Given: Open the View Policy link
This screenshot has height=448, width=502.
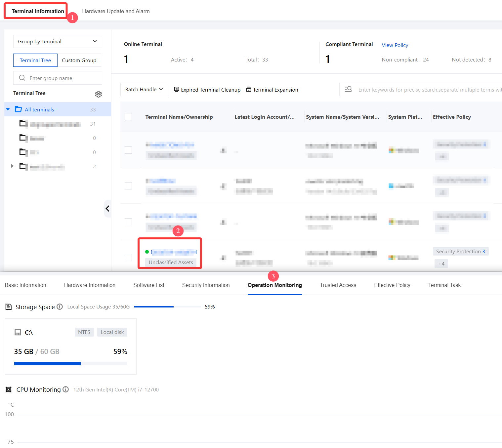Looking at the screenshot, I should [395, 45].
